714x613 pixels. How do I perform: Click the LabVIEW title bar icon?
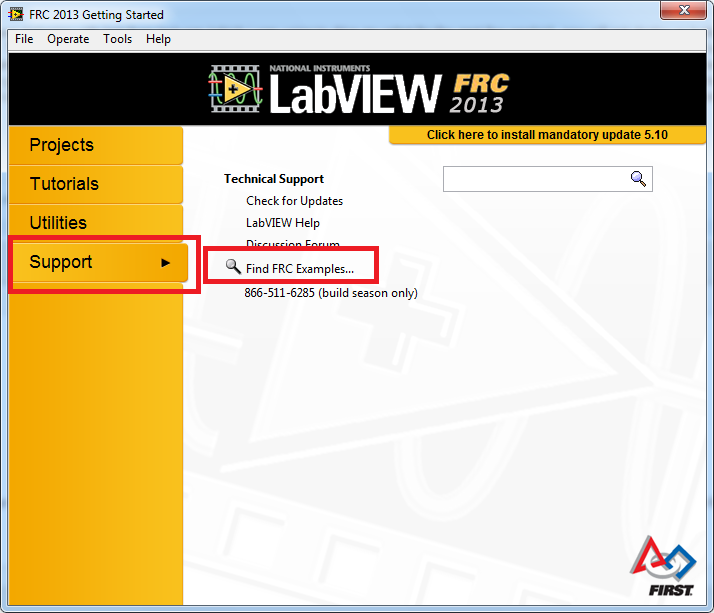click(16, 15)
